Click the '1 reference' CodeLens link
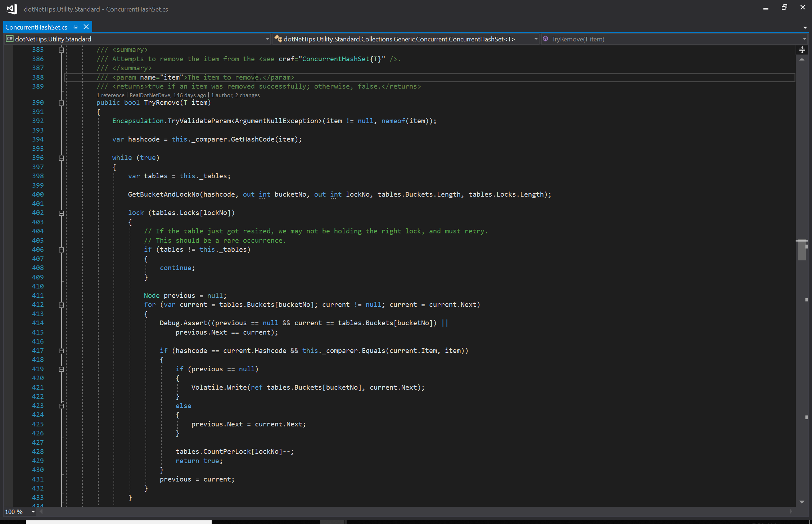812x524 pixels. click(x=110, y=95)
